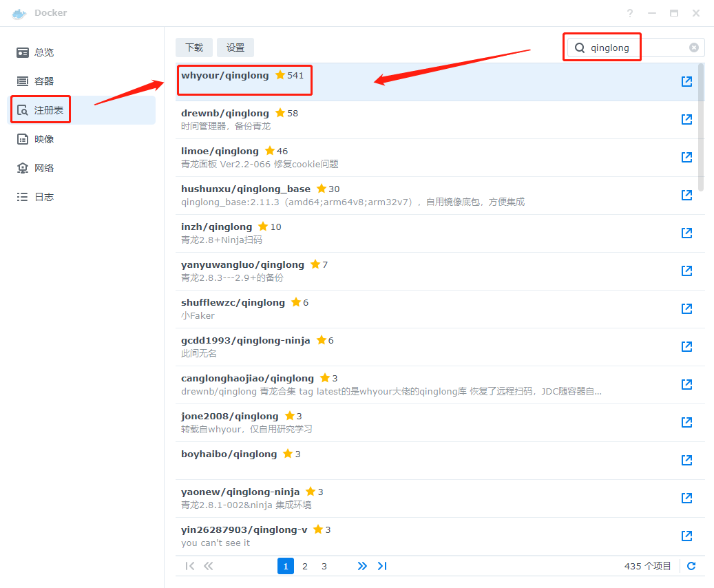Viewport: 714px width, 588px height.
Task: Click the refresh icon in the pagination bar
Action: pyautogui.click(x=691, y=566)
